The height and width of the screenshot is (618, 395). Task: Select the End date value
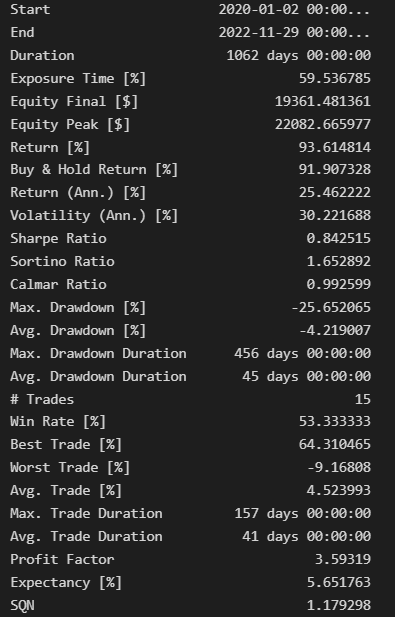tap(294, 32)
